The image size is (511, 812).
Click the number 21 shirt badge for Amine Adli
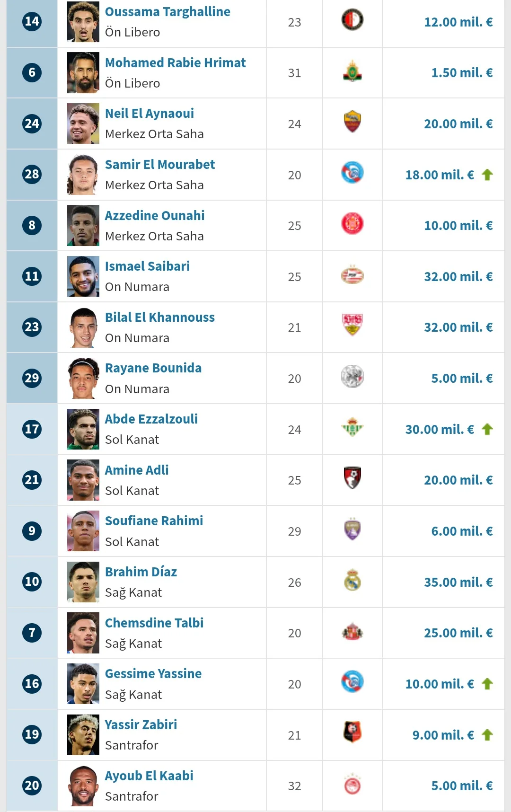[32, 480]
